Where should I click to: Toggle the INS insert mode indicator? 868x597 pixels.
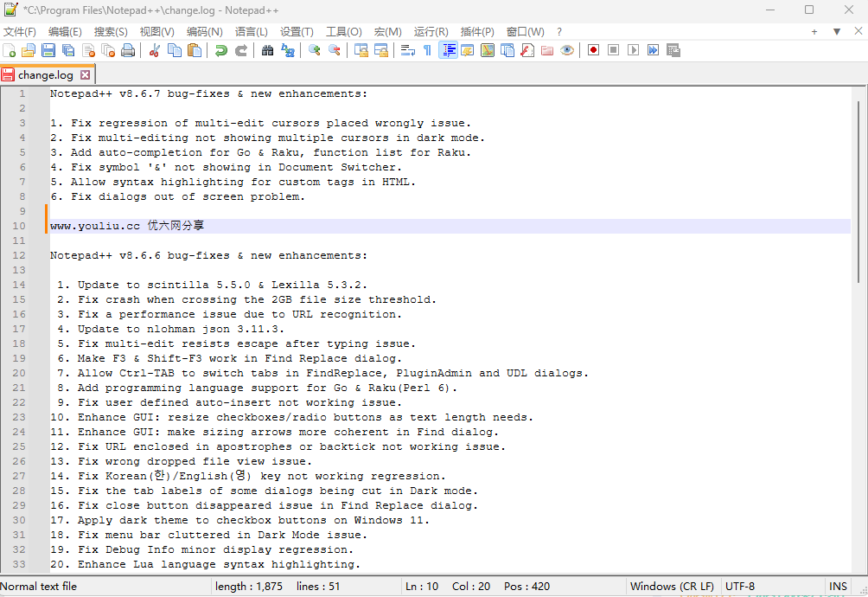click(x=838, y=586)
